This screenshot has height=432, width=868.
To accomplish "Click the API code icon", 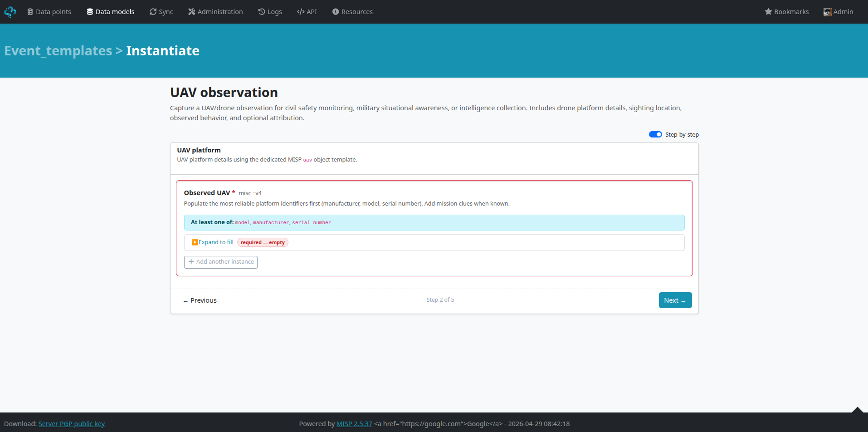I will click(300, 12).
